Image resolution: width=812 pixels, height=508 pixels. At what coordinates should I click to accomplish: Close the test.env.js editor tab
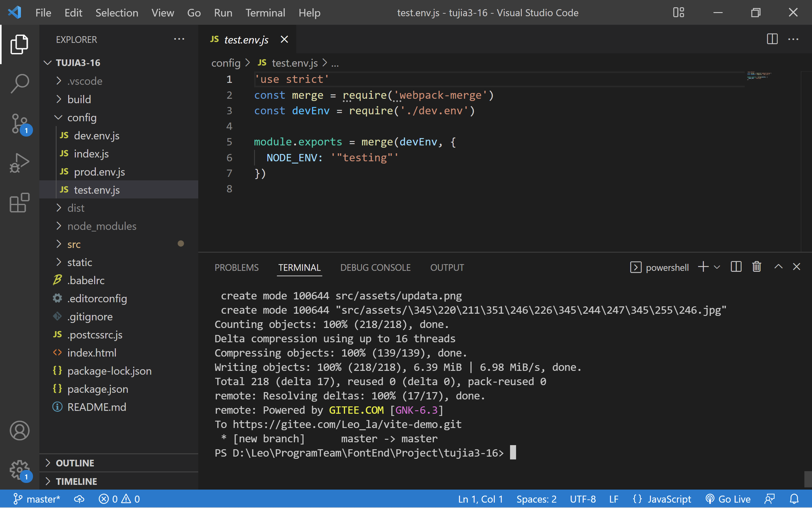(x=284, y=39)
